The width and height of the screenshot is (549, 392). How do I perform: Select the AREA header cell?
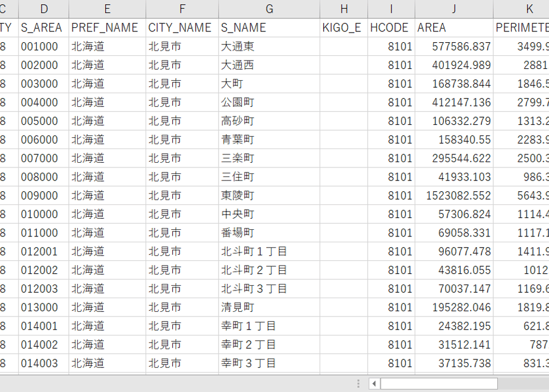454,28
